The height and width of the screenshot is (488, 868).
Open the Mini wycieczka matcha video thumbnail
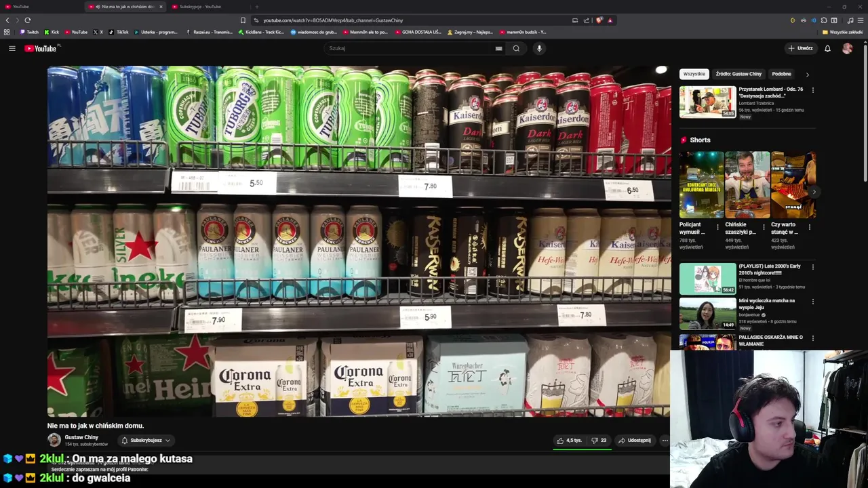click(x=707, y=313)
